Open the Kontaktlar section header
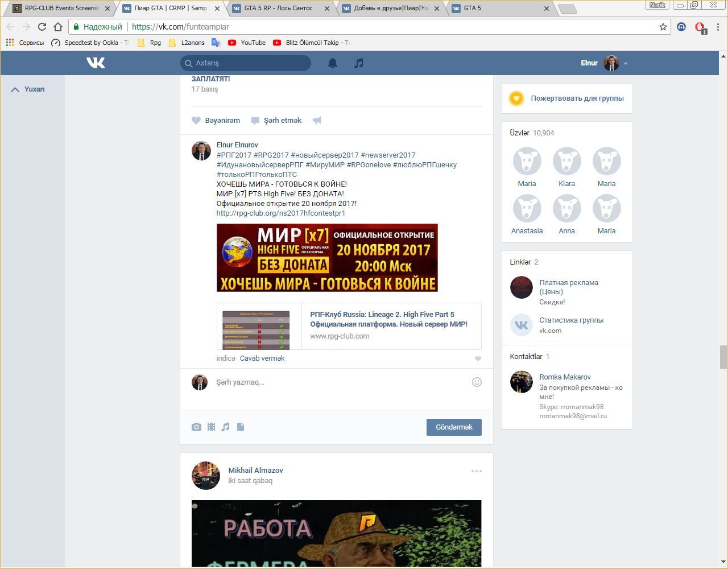This screenshot has height=569, width=728. [x=530, y=357]
